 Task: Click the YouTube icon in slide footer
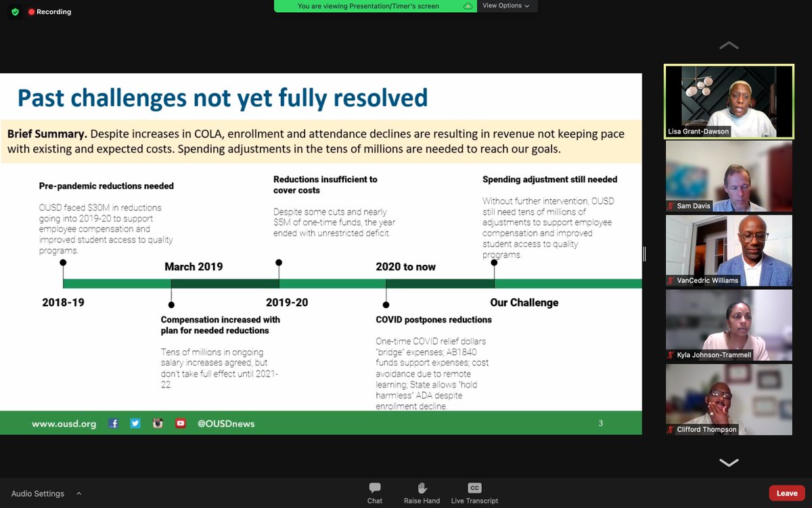pyautogui.click(x=181, y=423)
